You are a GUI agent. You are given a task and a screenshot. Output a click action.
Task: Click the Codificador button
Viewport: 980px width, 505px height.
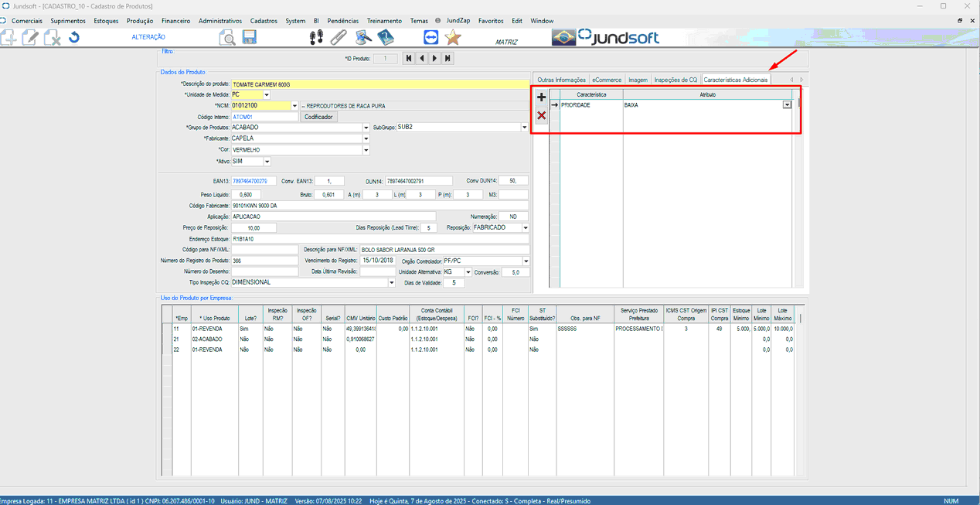coord(318,117)
